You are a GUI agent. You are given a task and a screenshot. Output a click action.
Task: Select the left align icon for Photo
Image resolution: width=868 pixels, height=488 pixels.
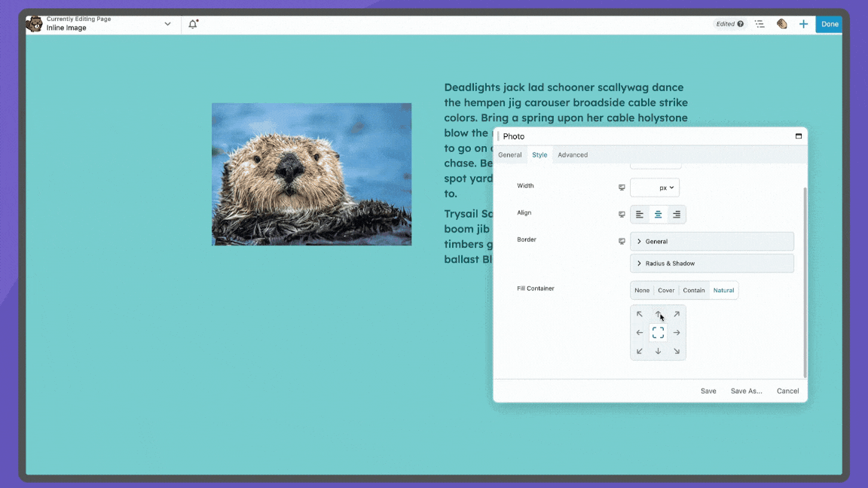[x=640, y=214]
